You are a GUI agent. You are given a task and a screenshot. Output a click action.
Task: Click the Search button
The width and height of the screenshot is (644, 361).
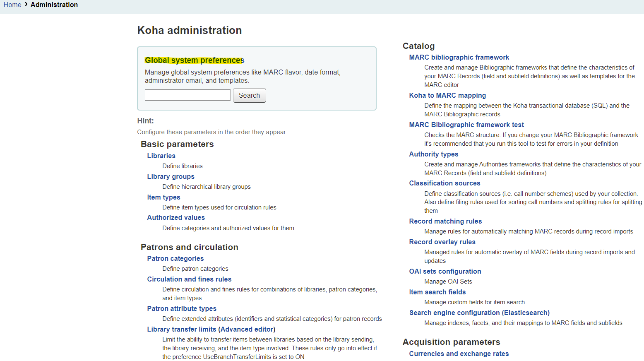point(249,95)
